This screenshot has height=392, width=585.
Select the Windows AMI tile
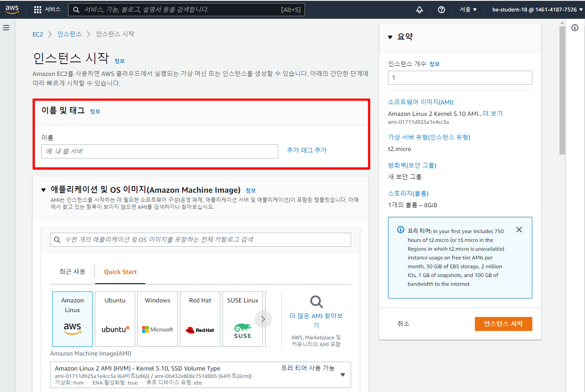pyautogui.click(x=158, y=319)
